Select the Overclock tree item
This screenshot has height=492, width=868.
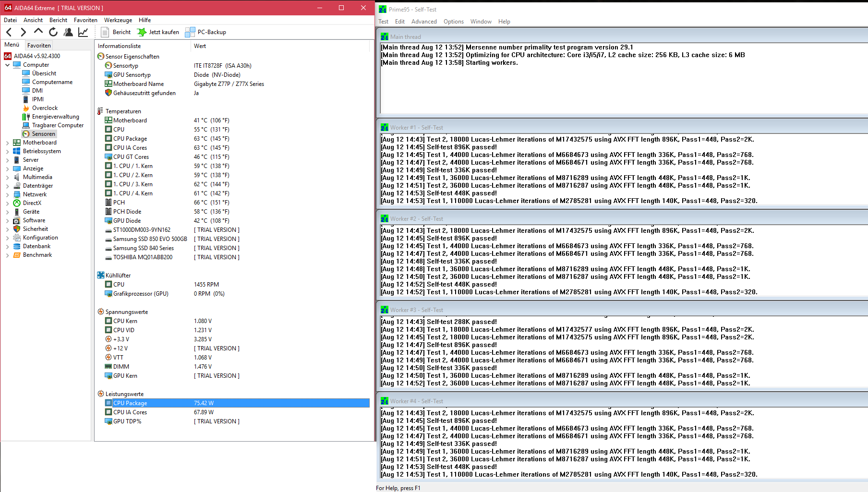[x=40, y=108]
